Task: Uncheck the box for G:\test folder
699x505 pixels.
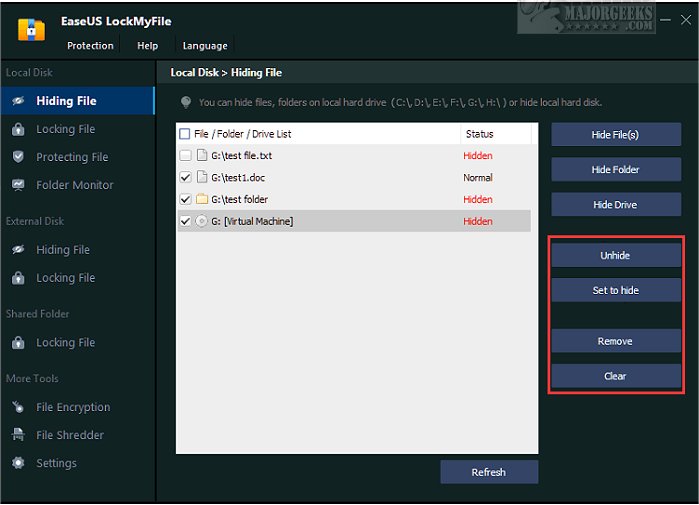Action: pos(185,199)
